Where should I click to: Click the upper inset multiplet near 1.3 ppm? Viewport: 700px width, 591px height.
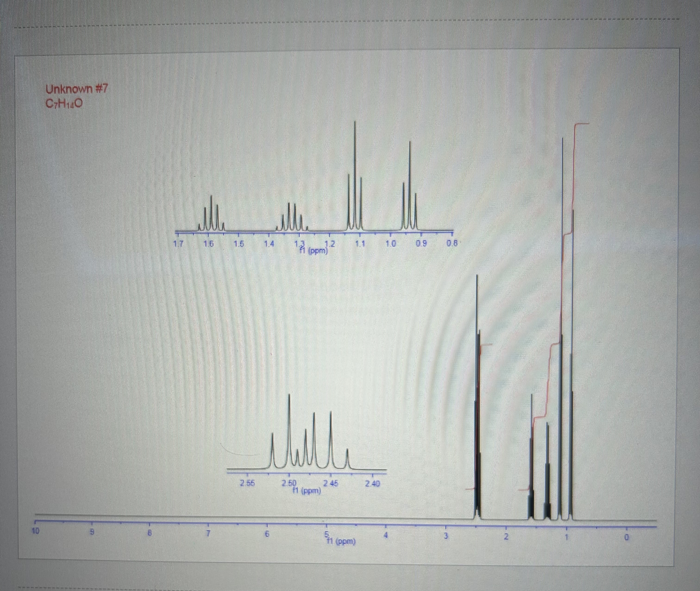[292, 218]
